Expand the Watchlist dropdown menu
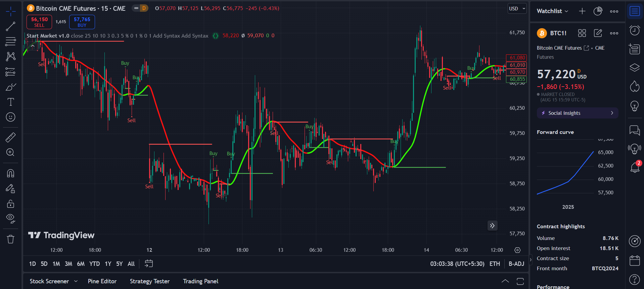The image size is (644, 289). 552,11
